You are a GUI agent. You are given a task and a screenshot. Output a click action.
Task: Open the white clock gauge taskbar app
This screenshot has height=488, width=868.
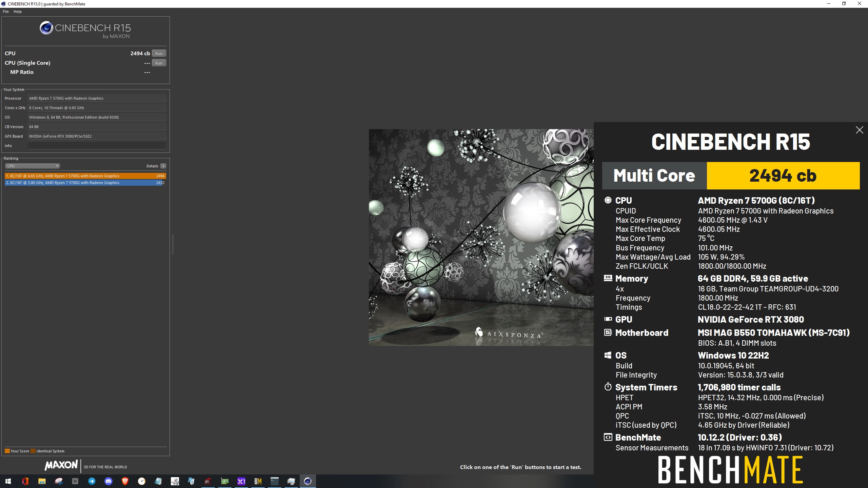pyautogui.click(x=141, y=481)
